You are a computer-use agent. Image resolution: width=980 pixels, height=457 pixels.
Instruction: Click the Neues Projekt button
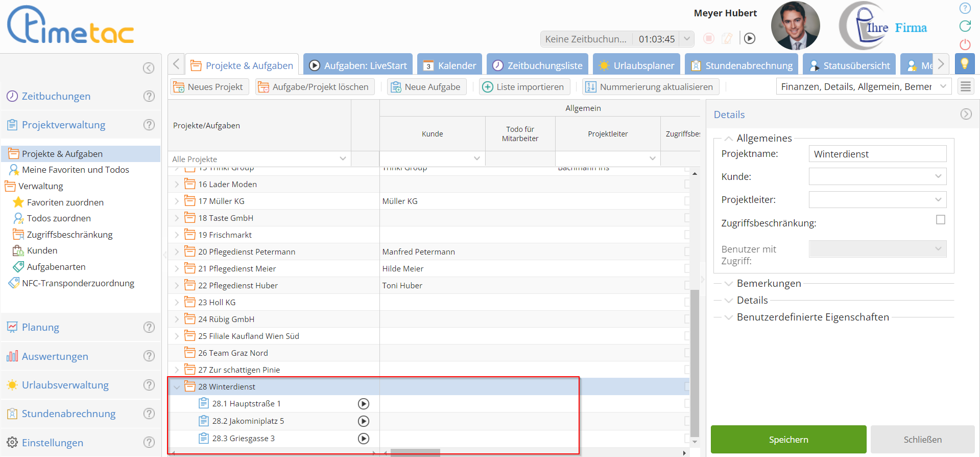pyautogui.click(x=208, y=87)
